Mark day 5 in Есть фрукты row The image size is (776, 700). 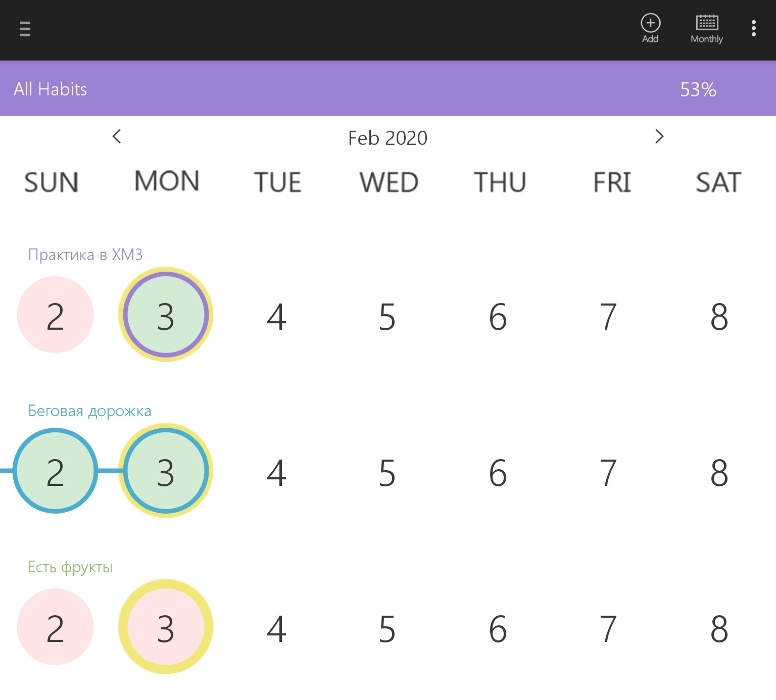pos(387,629)
